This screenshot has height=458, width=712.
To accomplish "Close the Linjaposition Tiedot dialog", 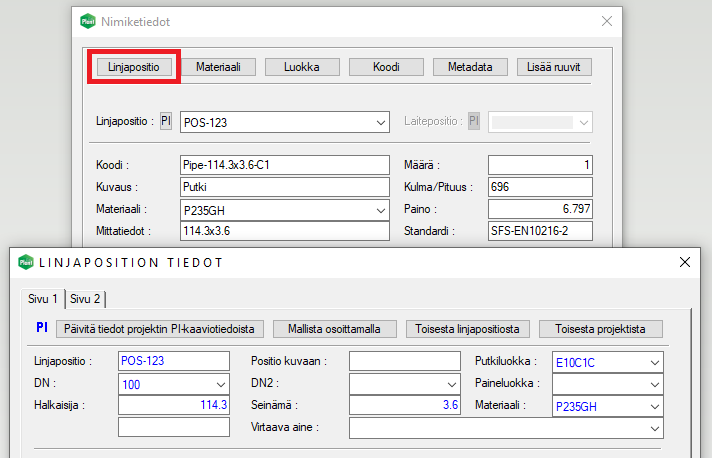I will 685,262.
